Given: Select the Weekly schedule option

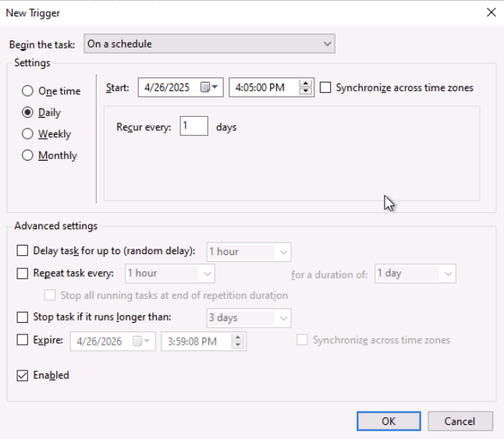Looking at the screenshot, I should click(28, 134).
